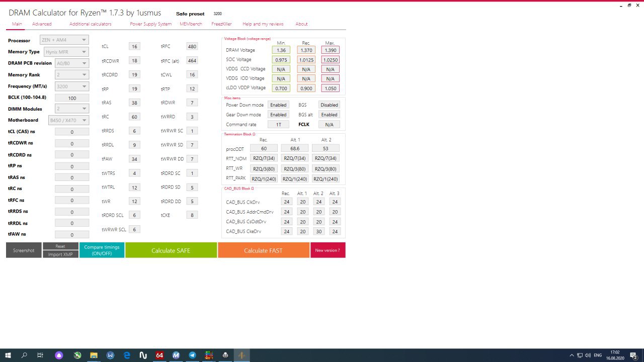The height and width of the screenshot is (362, 644).
Task: Click the Screenshot button
Action: click(x=24, y=250)
